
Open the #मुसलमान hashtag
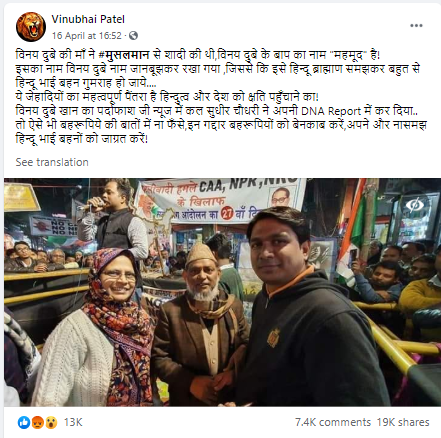point(125,54)
